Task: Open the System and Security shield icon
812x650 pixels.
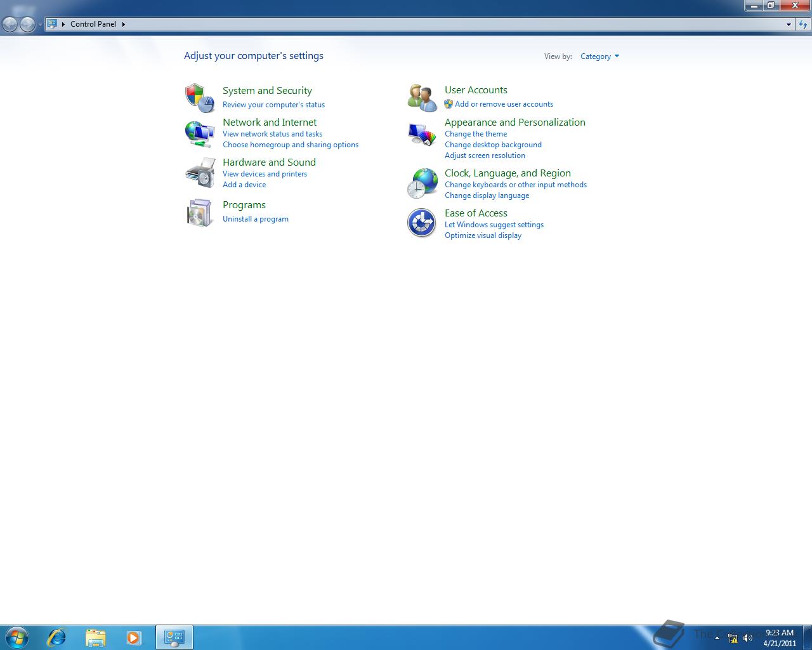Action: (x=200, y=98)
